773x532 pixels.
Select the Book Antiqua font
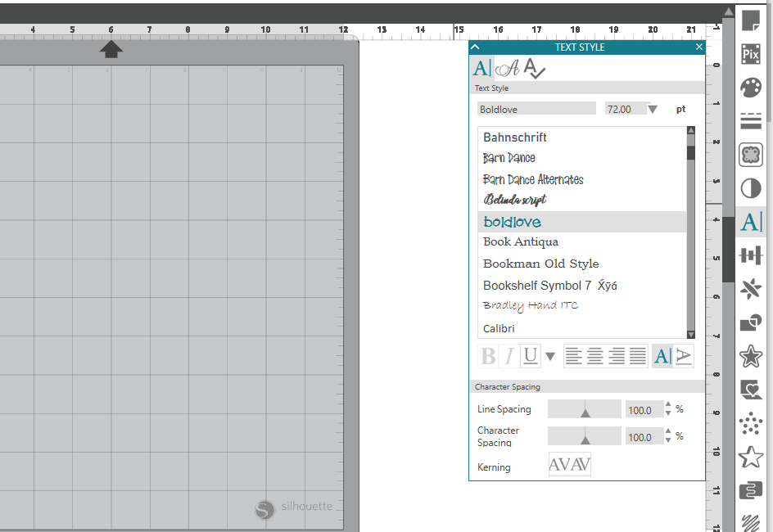pyautogui.click(x=581, y=242)
